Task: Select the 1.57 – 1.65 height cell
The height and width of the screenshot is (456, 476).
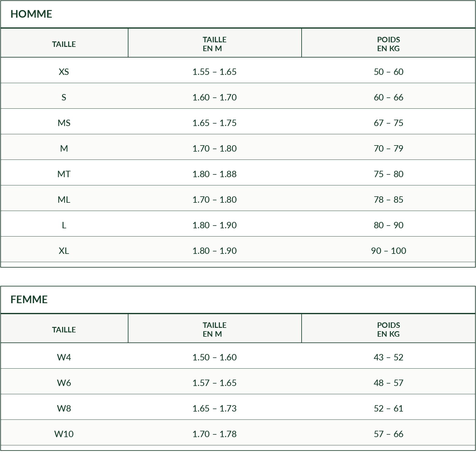Action: [x=215, y=383]
